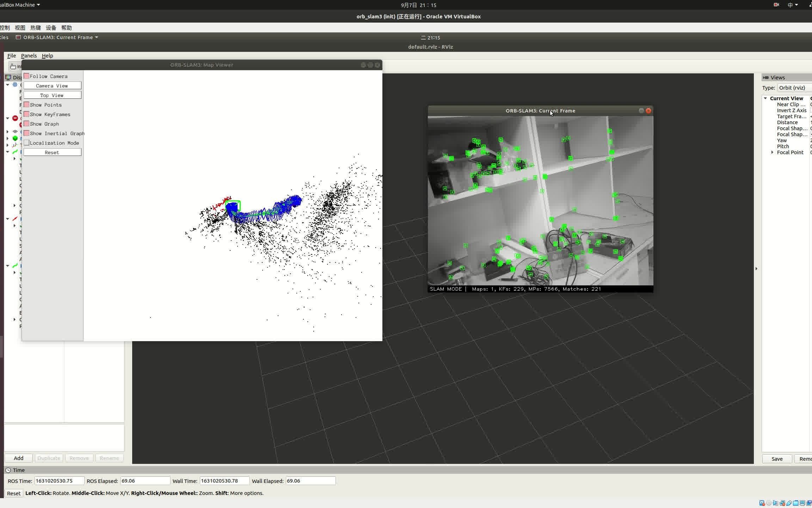This screenshot has height=508, width=812.
Task: Click the TF axes display icon
Action: tap(15, 145)
